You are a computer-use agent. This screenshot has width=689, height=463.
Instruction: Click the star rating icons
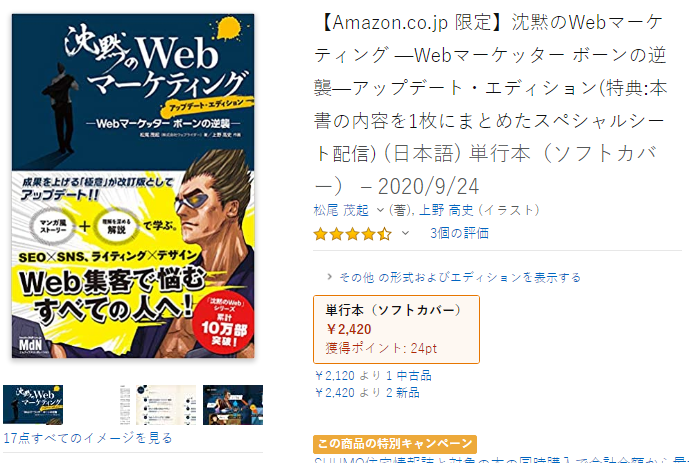pos(352,234)
